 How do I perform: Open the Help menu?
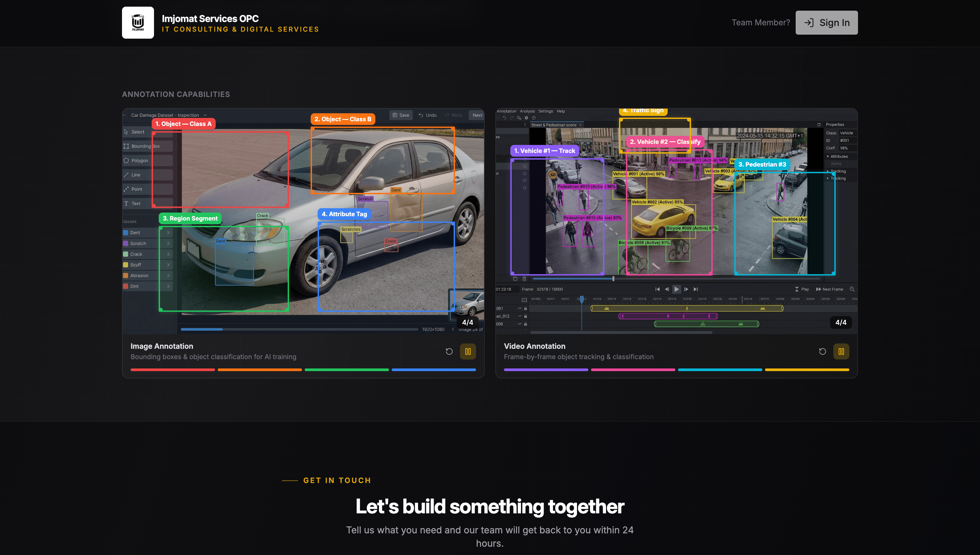point(561,111)
